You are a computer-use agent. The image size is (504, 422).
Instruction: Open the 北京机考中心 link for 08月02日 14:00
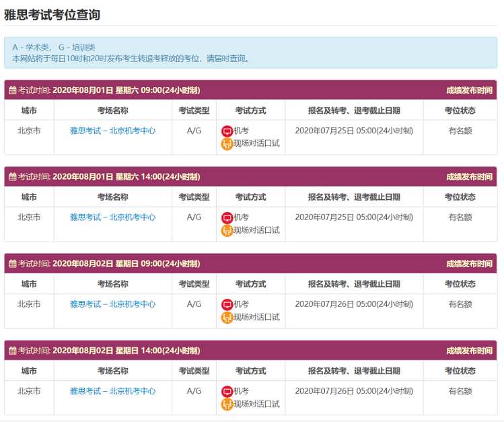[x=112, y=391]
